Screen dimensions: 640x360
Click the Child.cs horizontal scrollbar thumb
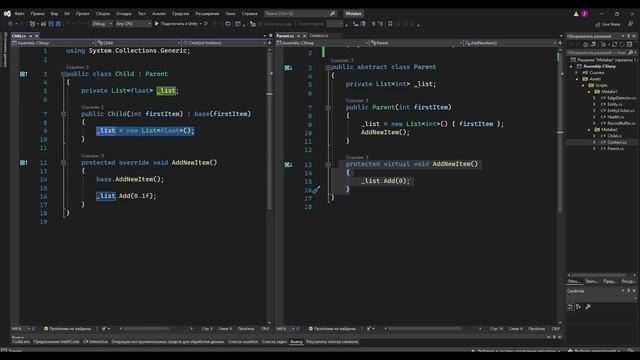147,329
